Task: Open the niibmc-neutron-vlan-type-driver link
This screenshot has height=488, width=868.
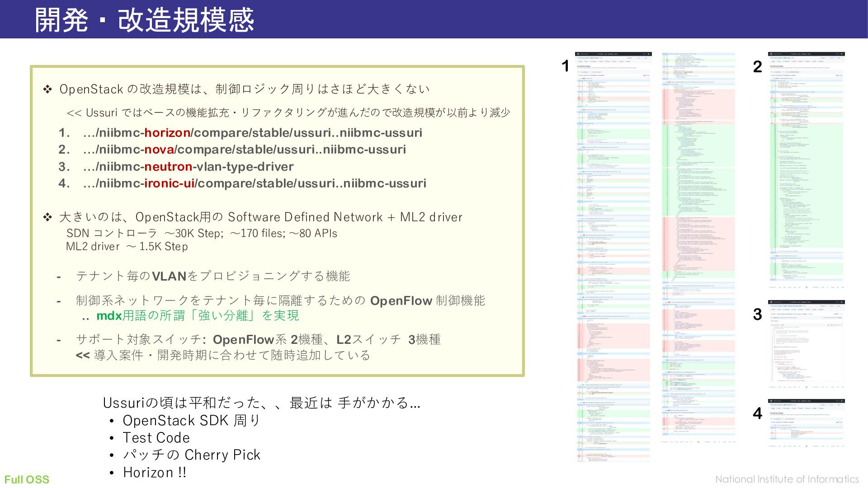Action: pos(188,167)
